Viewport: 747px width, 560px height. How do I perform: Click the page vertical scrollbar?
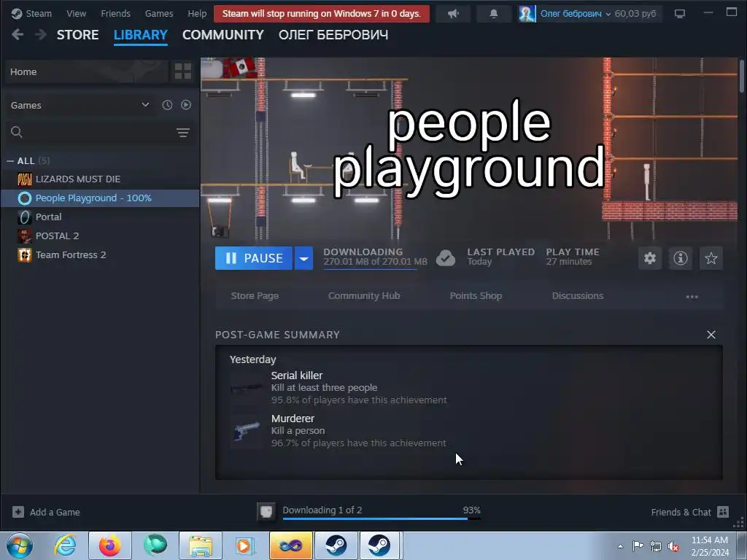pos(742,76)
